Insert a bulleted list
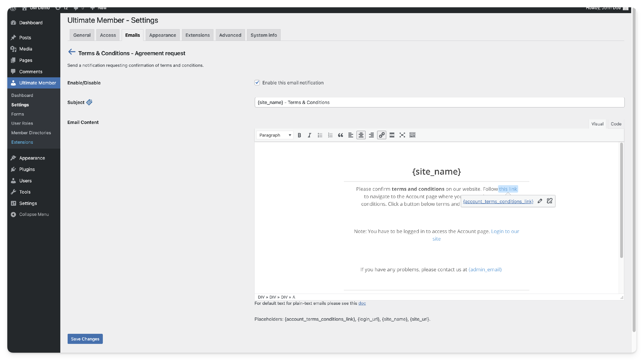 pos(320,135)
